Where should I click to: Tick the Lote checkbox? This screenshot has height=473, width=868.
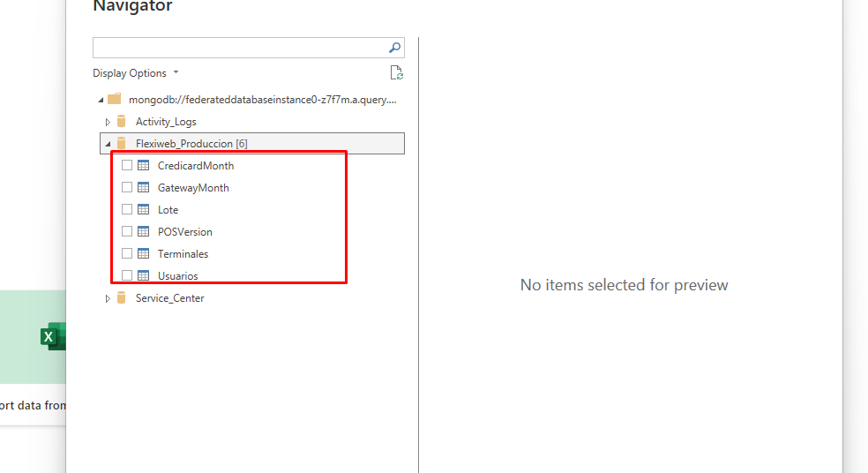tap(127, 209)
